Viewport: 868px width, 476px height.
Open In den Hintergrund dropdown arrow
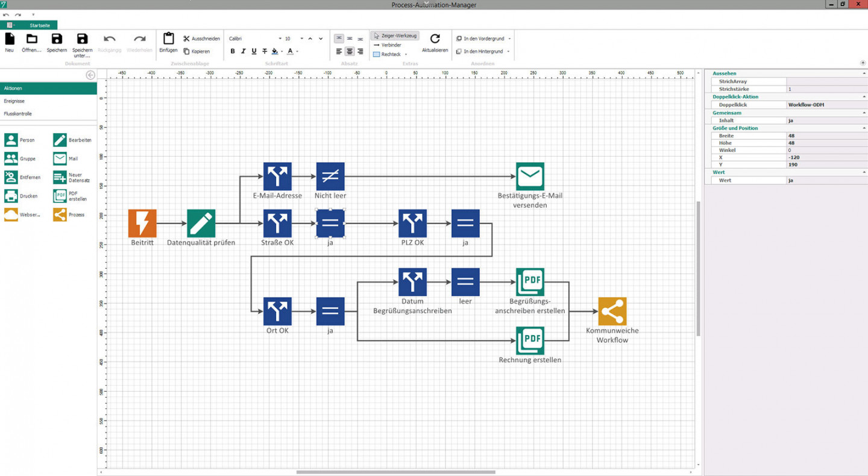508,52
